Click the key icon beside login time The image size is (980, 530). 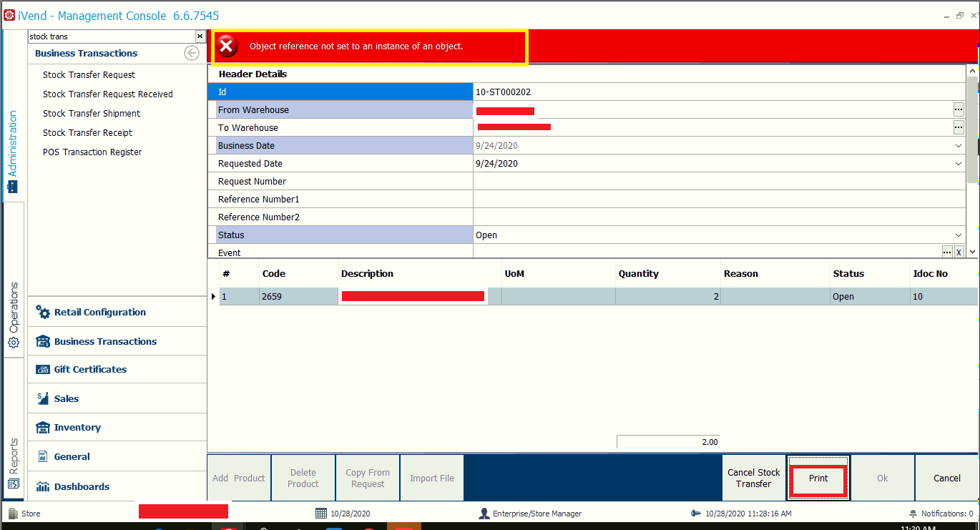pos(697,513)
